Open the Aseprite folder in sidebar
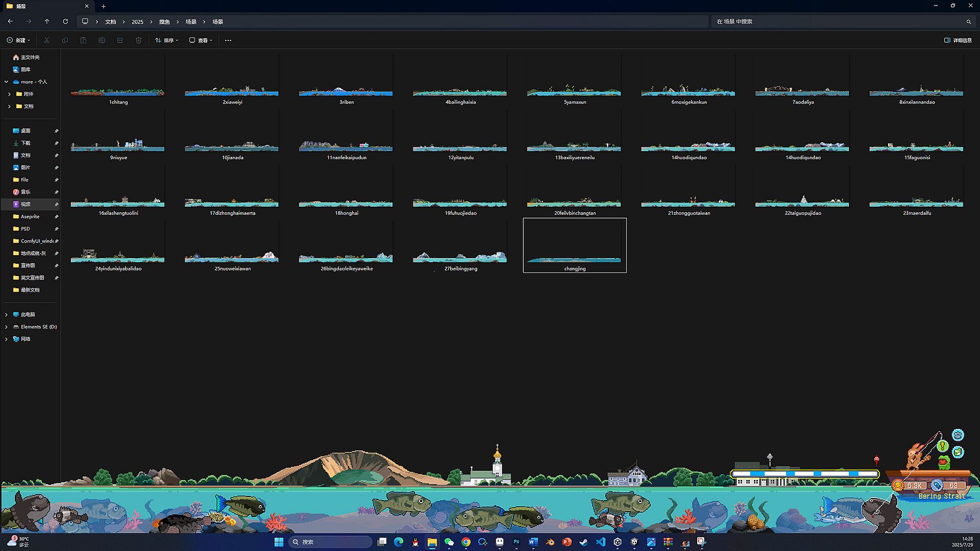Viewport: 980px width, 551px height. pos(30,216)
